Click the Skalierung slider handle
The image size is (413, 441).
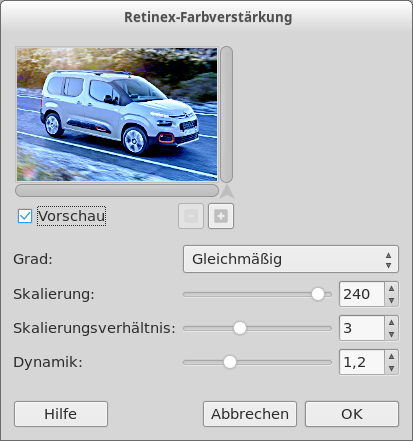(318, 294)
